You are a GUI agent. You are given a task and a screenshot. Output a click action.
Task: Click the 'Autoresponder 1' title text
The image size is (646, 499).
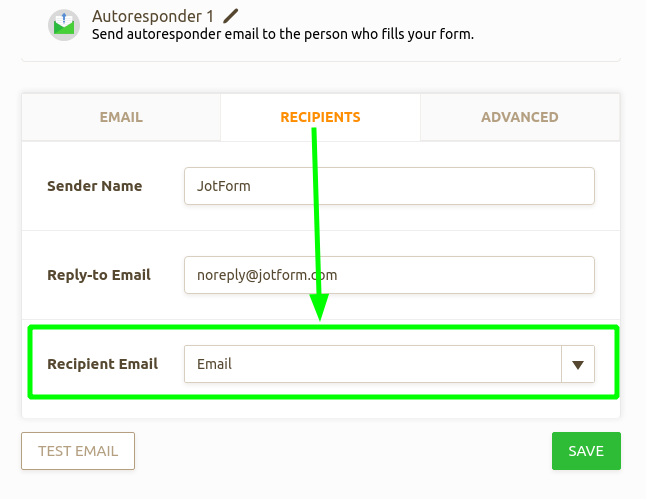coord(153,16)
